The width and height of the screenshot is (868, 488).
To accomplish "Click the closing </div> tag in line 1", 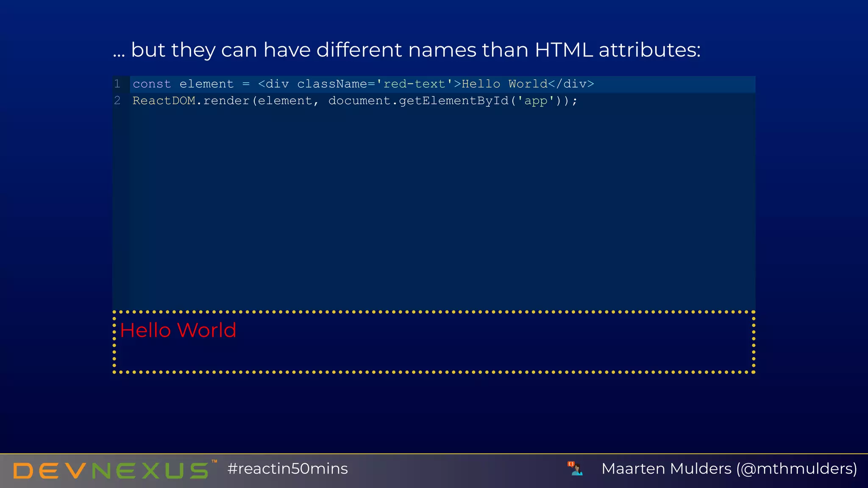I will (571, 84).
